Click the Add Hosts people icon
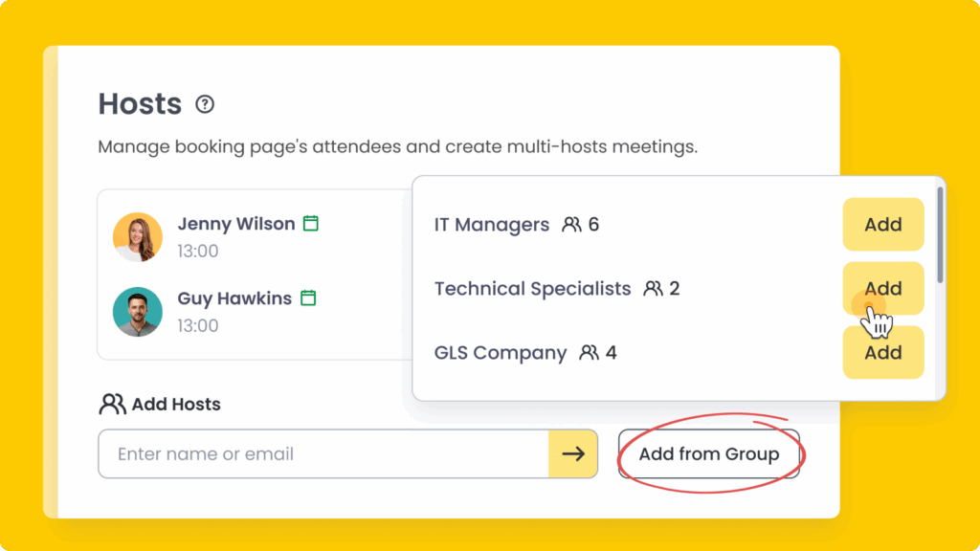Screen dimensions: 980x551 click(x=112, y=404)
